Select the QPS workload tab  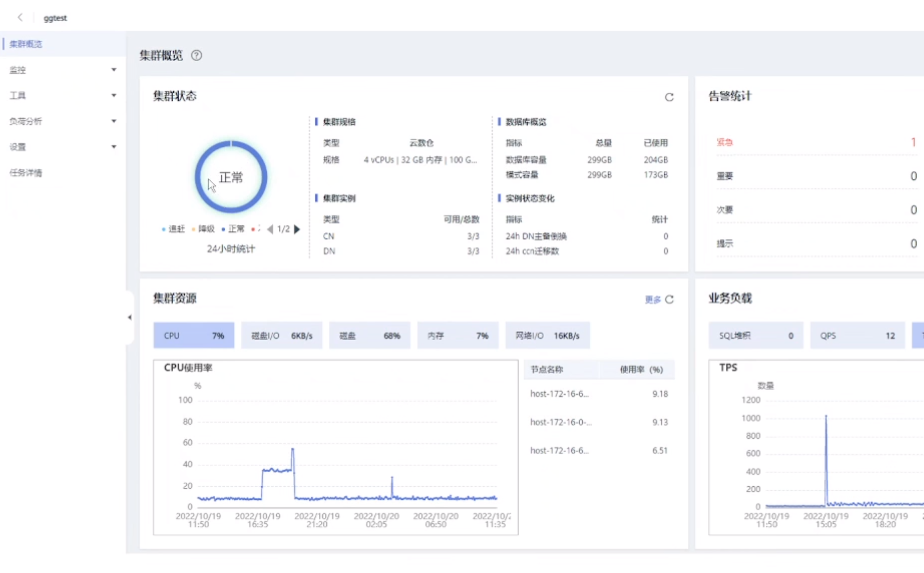point(857,336)
